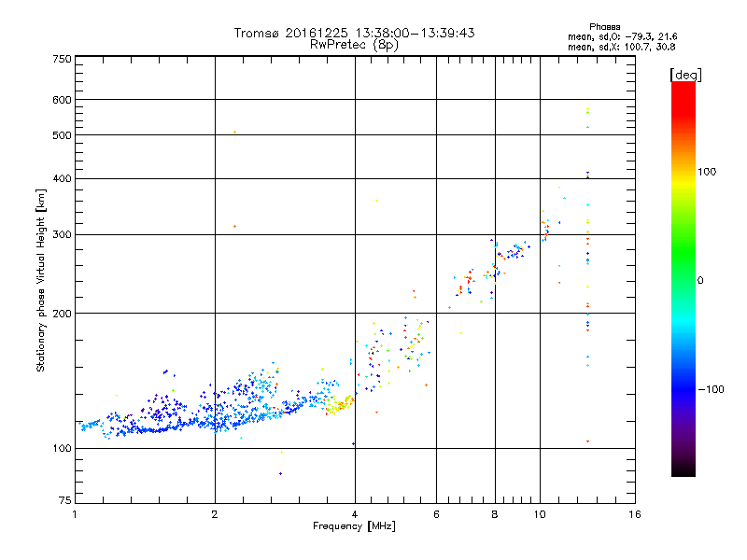
Task: Click the 200 tick label on the height axis
Action: (x=62, y=314)
